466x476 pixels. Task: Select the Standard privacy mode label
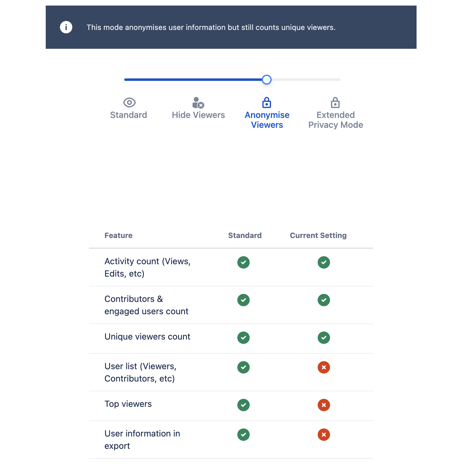[x=129, y=115]
